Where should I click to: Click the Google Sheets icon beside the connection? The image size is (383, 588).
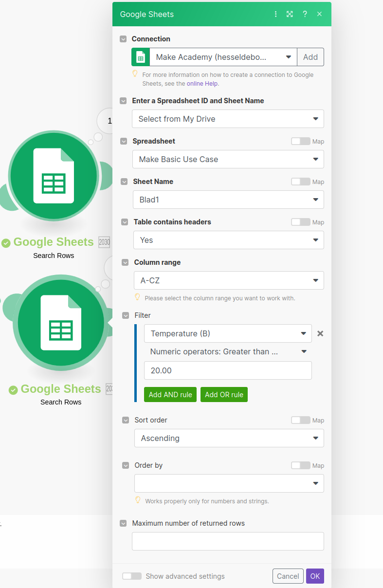pos(141,57)
